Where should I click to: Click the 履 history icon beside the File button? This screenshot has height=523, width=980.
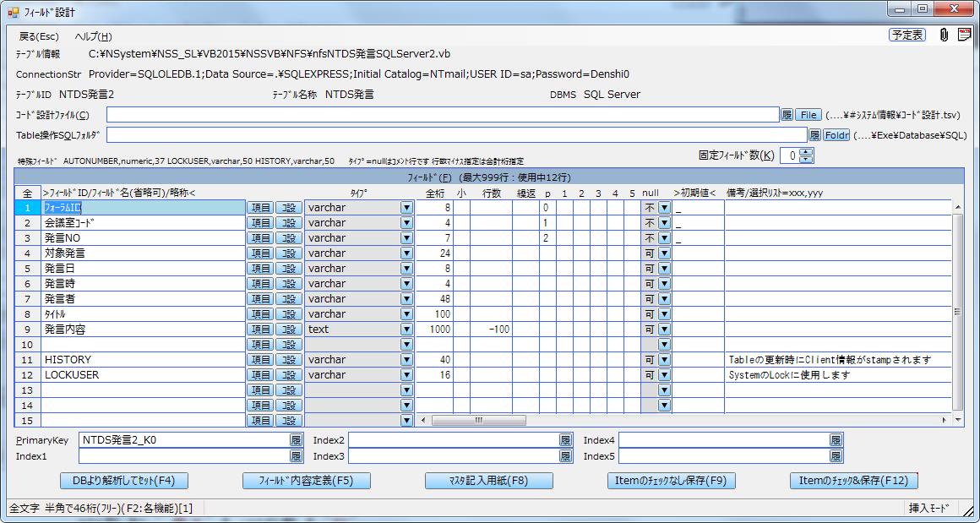[x=786, y=114]
